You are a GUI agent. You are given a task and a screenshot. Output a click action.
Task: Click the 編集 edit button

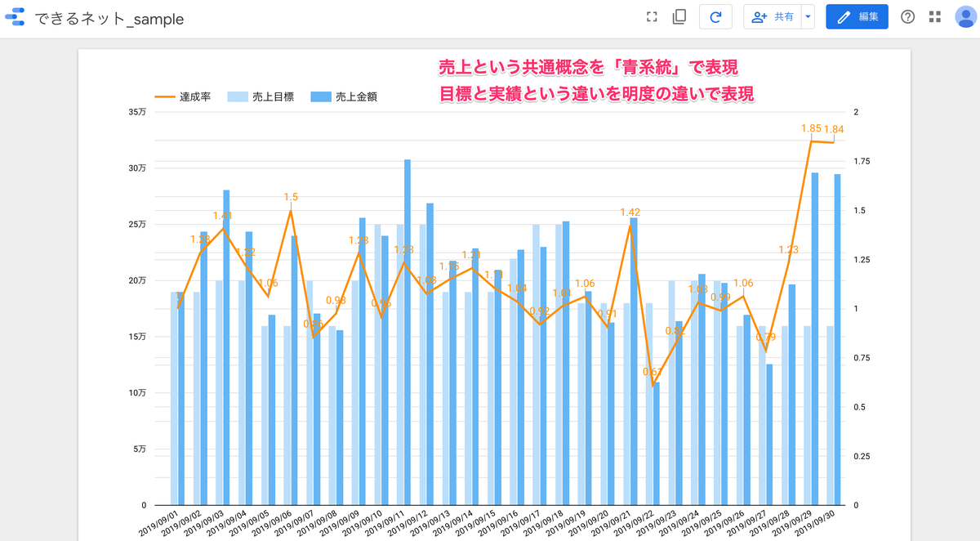857,17
